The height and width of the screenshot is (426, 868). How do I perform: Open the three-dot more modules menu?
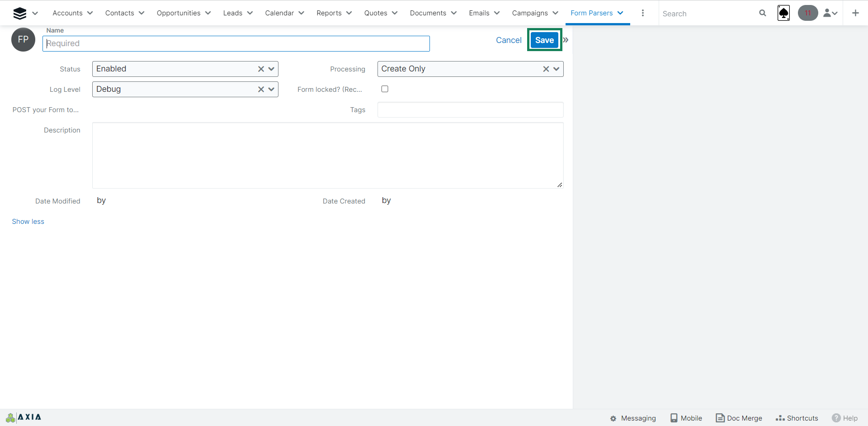(642, 13)
